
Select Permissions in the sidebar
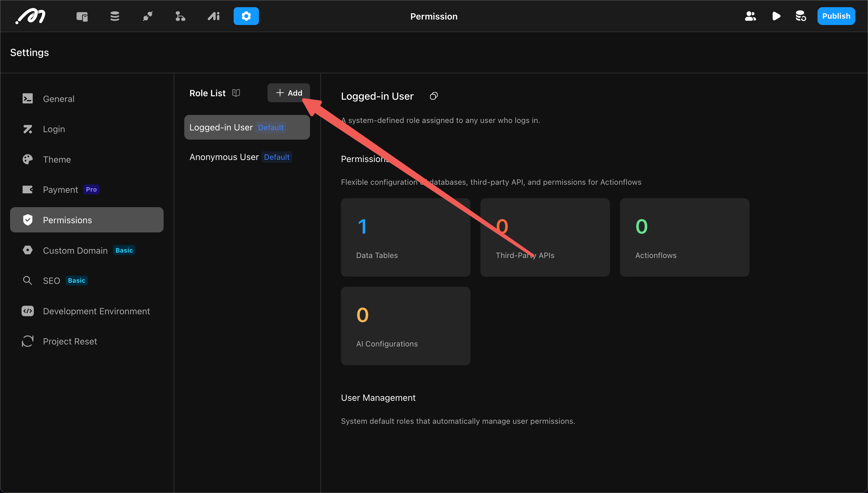click(x=87, y=220)
